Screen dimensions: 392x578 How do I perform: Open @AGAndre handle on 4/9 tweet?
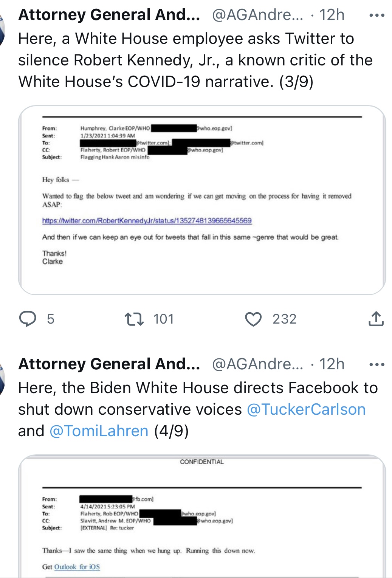coord(257,364)
